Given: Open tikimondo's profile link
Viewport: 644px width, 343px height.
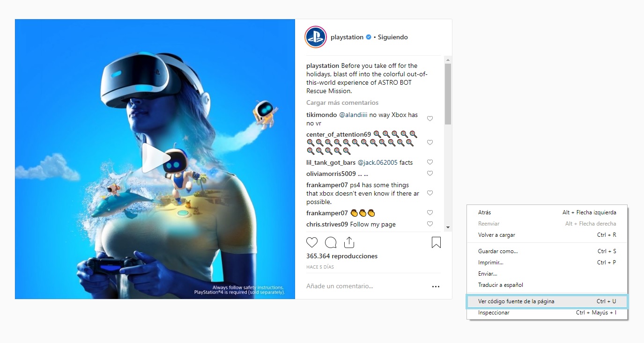Looking at the screenshot, I should pyautogui.click(x=322, y=115).
